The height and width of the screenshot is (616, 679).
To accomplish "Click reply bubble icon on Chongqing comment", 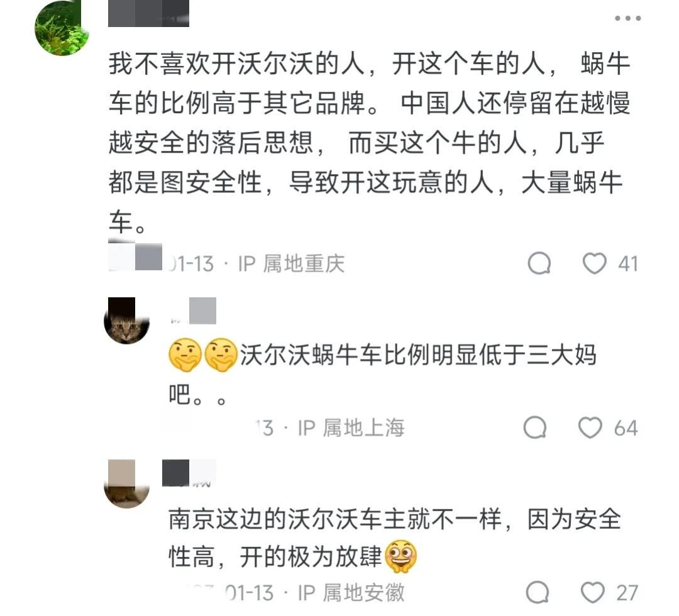I will pos(539,263).
